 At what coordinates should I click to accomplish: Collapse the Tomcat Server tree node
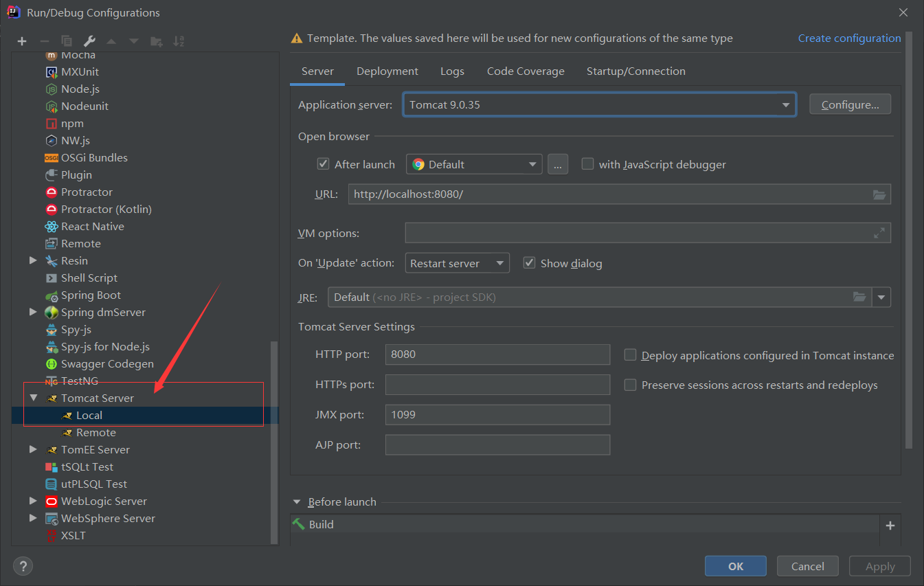33,398
